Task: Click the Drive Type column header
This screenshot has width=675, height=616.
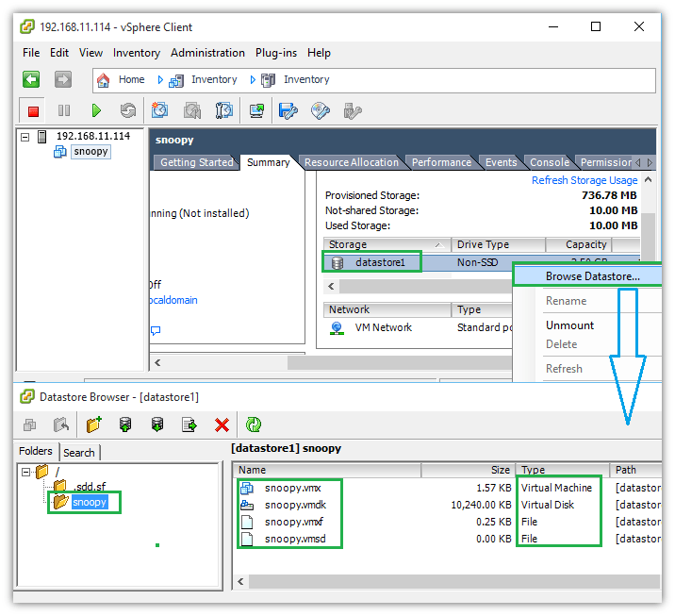Action: click(x=498, y=244)
